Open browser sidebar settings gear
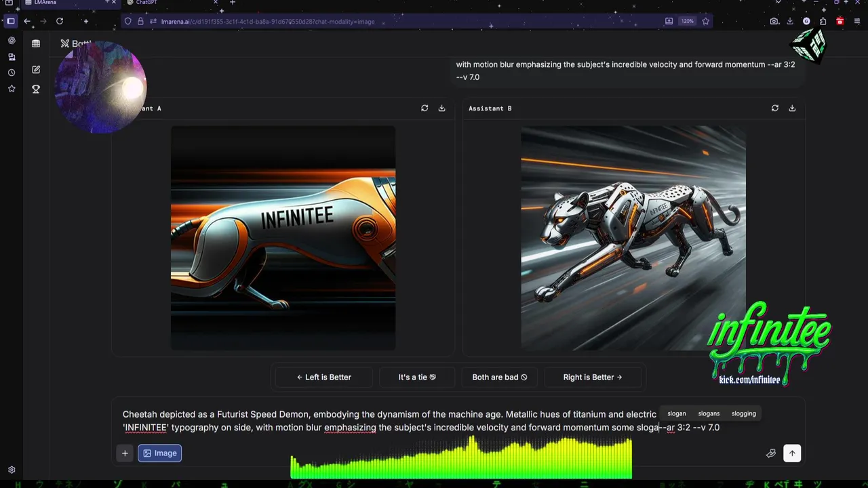868x488 pixels. (12, 470)
